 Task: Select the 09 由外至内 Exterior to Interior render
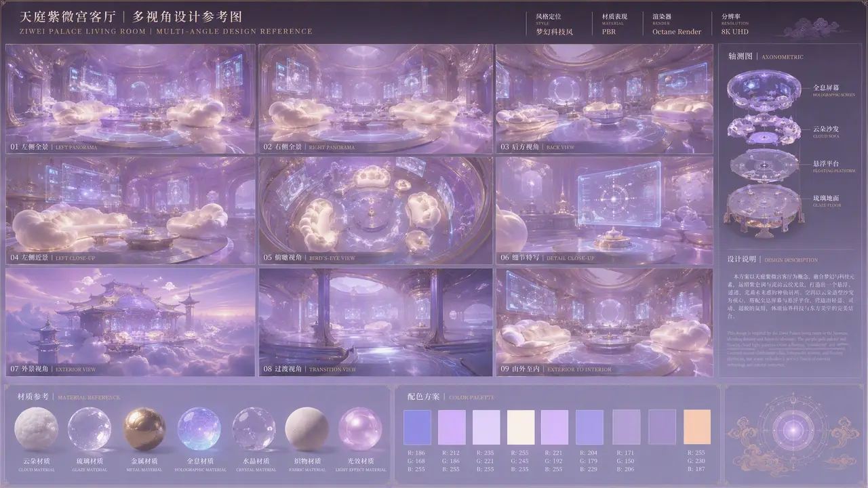pos(605,322)
